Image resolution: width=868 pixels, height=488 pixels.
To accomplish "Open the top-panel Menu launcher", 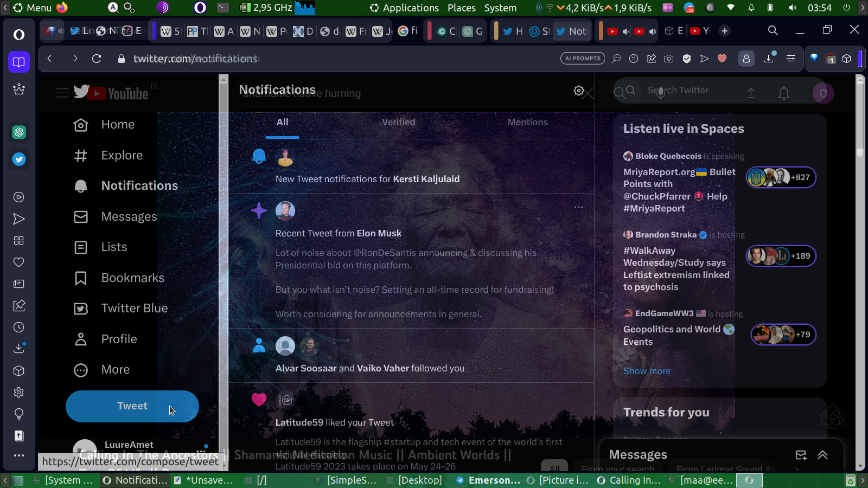I will [x=33, y=8].
